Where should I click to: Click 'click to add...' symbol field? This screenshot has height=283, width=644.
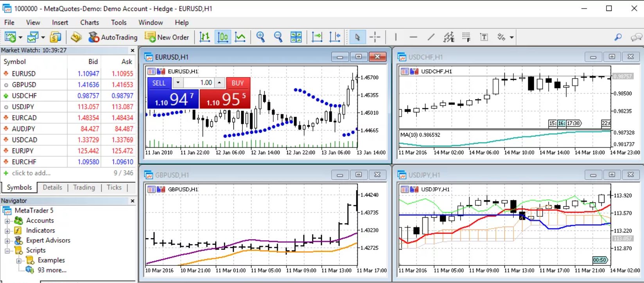pos(31,173)
